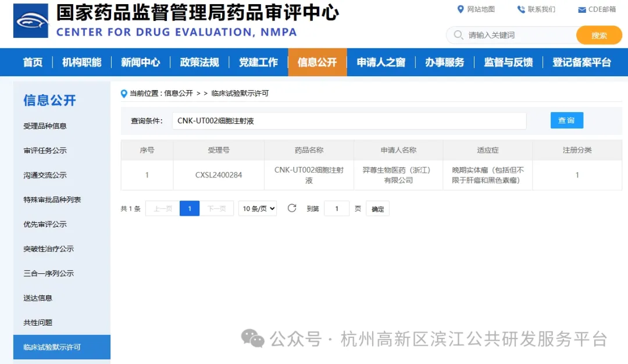Click acceptance number CXSL2400284 in table
The width and height of the screenshot is (628, 364).
click(x=219, y=175)
